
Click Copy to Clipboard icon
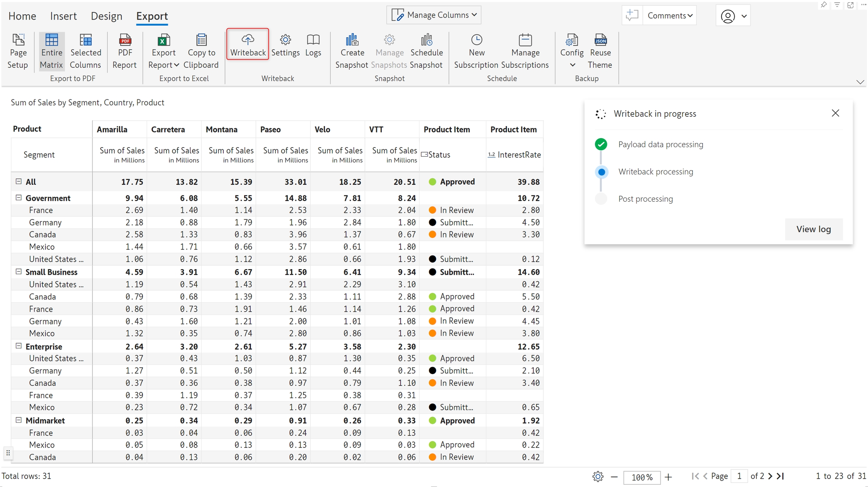coord(201,40)
